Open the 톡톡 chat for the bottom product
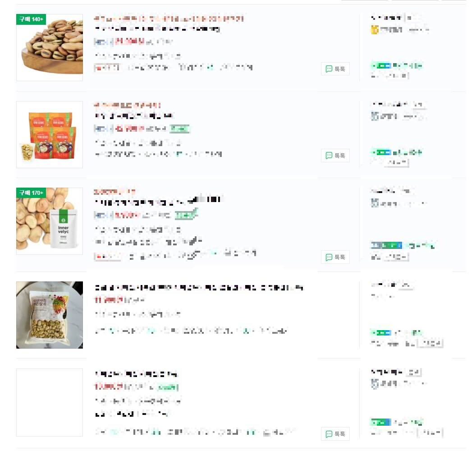The width and height of the screenshot is (476, 451). pyautogui.click(x=335, y=434)
